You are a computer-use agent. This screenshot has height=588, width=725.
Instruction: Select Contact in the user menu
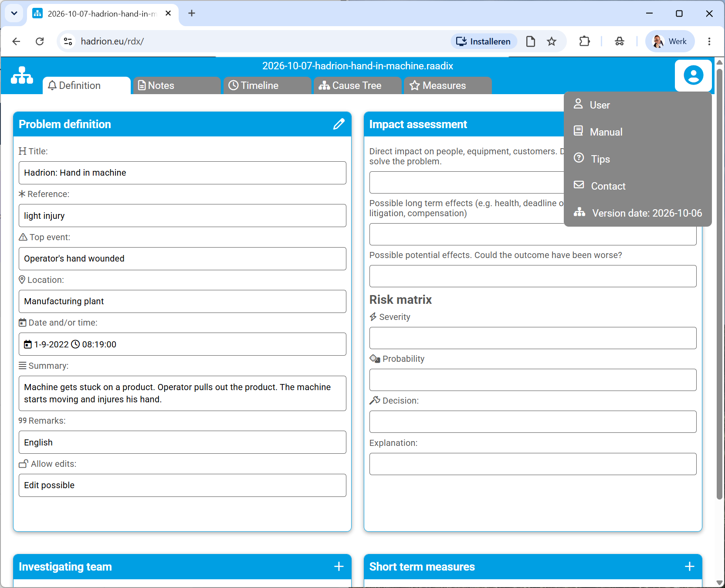click(x=638, y=186)
